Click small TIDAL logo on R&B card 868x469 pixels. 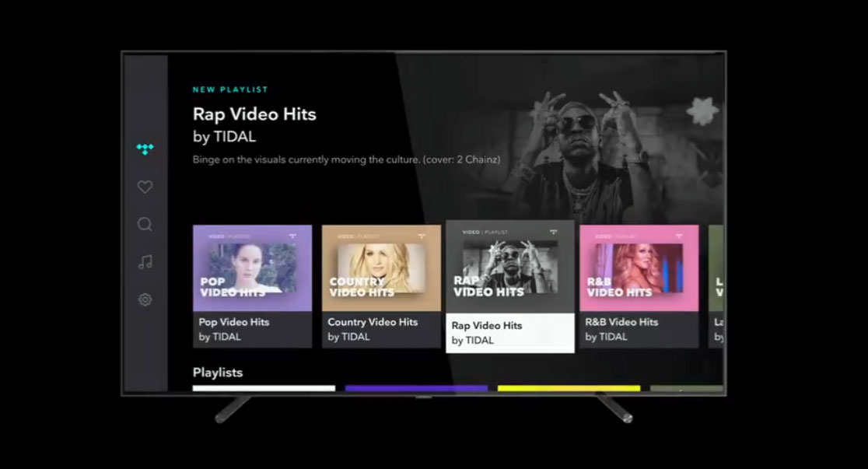(678, 236)
